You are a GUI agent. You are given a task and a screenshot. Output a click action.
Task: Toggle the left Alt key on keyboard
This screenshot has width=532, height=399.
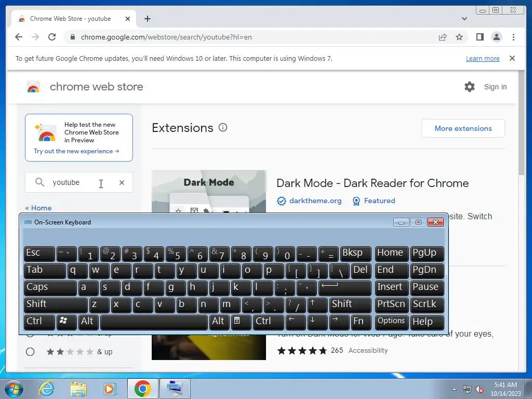[x=88, y=322]
